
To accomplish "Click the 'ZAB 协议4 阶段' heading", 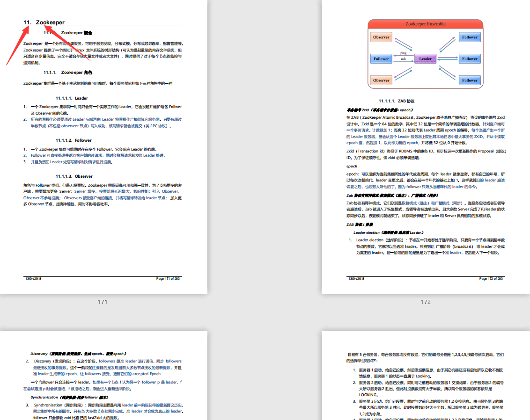I will [360, 224].
